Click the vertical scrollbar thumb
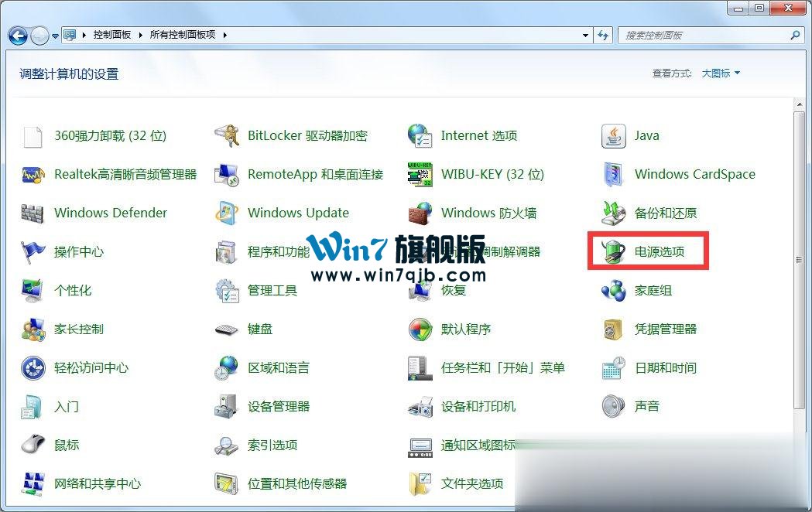Viewport: 812px width, 512px height. (799, 258)
